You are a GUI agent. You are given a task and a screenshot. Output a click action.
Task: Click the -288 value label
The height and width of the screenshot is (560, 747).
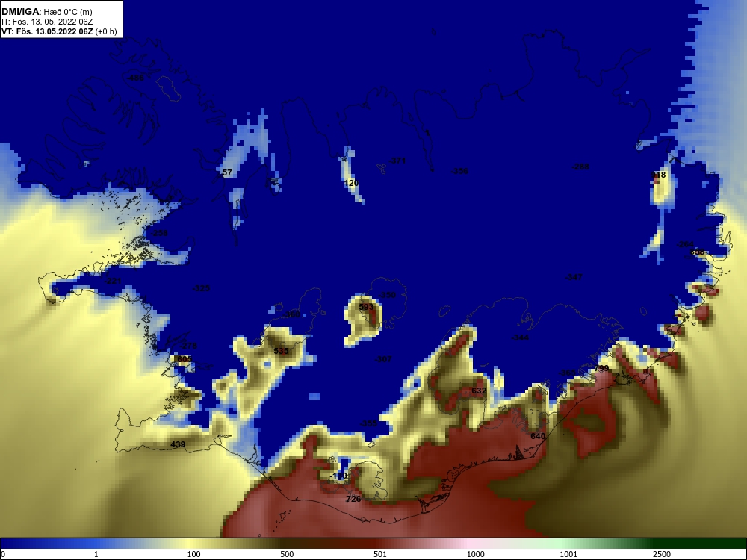tap(580, 167)
